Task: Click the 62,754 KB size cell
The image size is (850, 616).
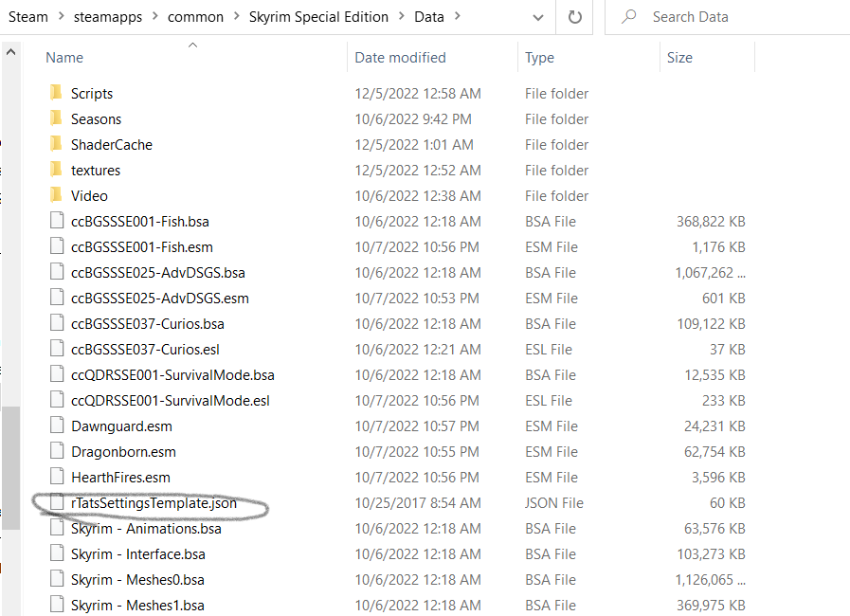Action: pyautogui.click(x=714, y=451)
